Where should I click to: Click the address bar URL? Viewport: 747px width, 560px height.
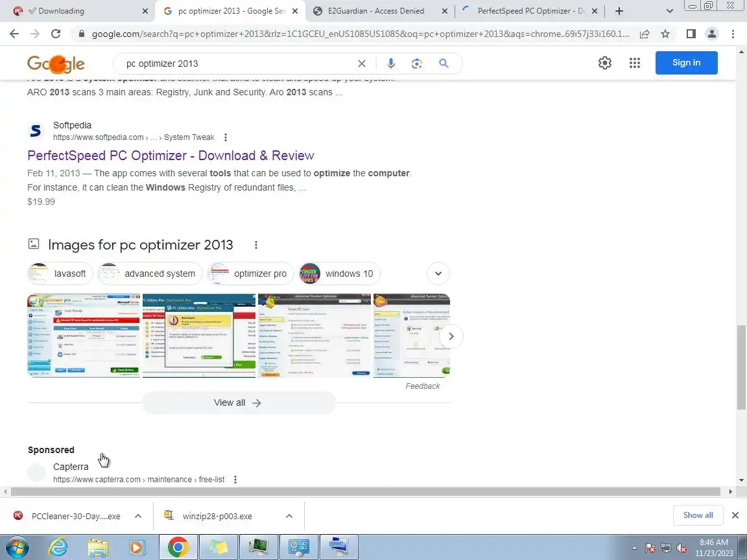[x=360, y=34]
